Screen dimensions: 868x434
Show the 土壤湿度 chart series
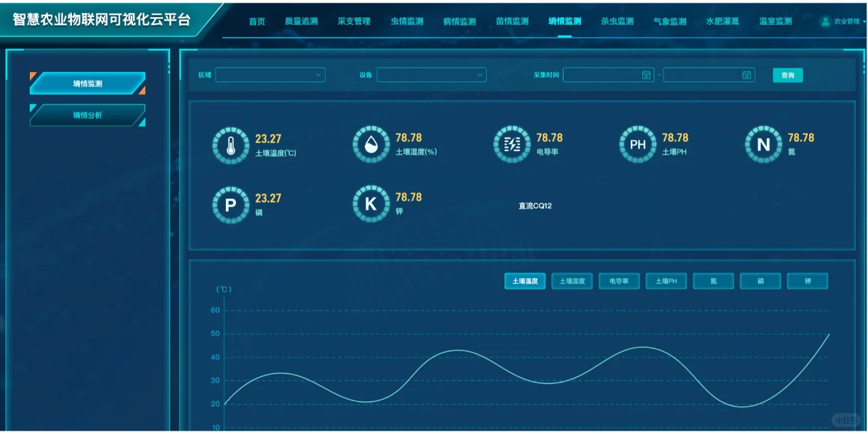tap(572, 281)
